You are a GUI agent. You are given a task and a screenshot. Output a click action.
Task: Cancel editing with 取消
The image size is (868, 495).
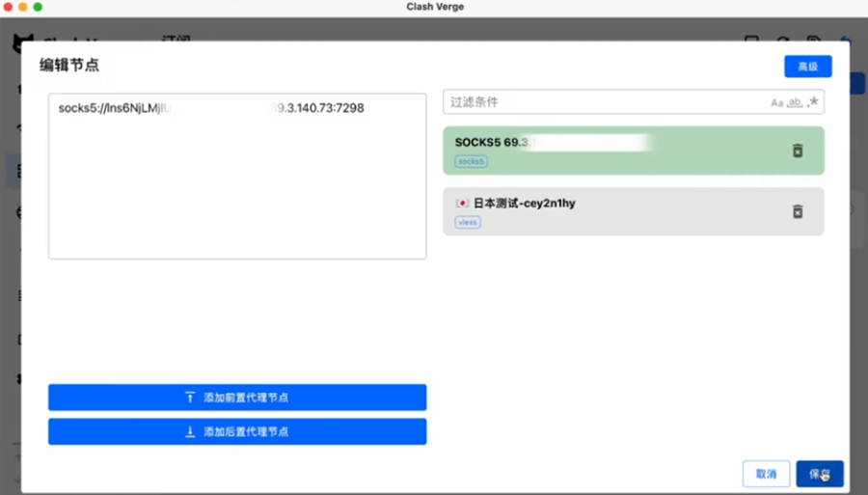(766, 474)
